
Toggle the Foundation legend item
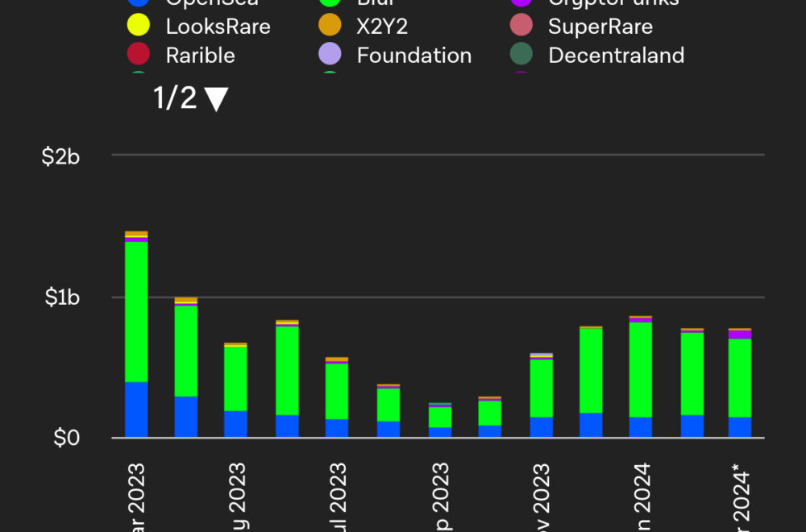click(395, 55)
